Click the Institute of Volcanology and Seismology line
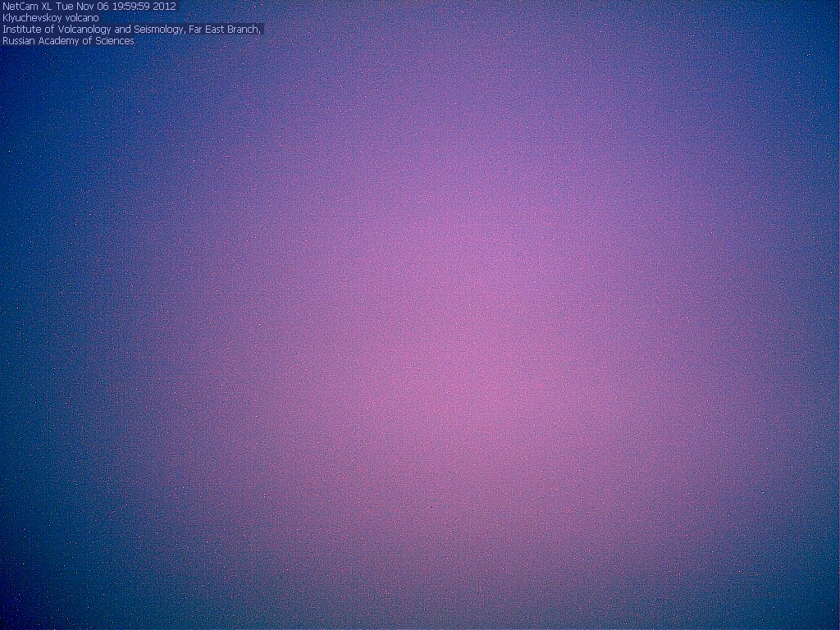This screenshot has width=840, height=630. click(132, 30)
